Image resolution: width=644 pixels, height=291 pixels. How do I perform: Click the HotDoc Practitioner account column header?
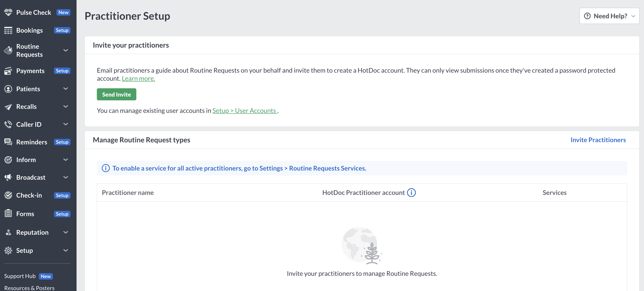tap(363, 193)
